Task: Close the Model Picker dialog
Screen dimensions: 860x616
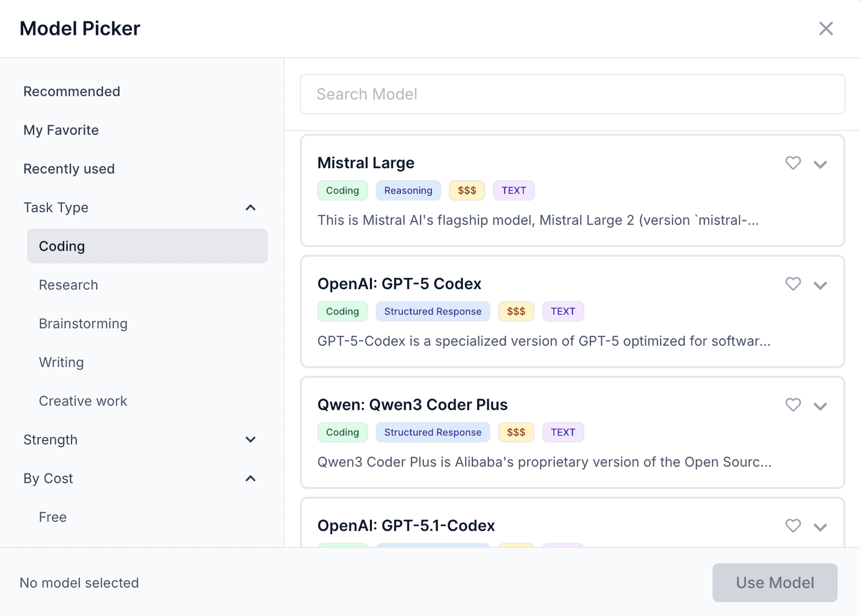Action: pos(826,28)
